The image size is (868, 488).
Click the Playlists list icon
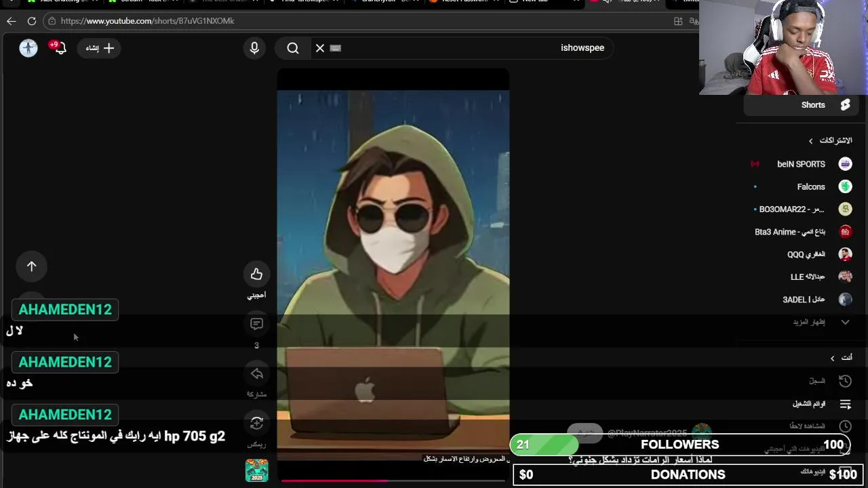tap(845, 404)
